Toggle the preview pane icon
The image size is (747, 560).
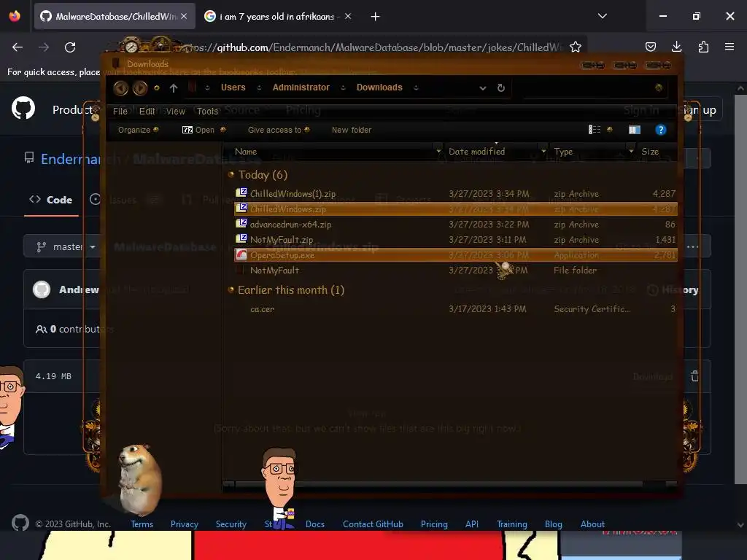tap(635, 130)
